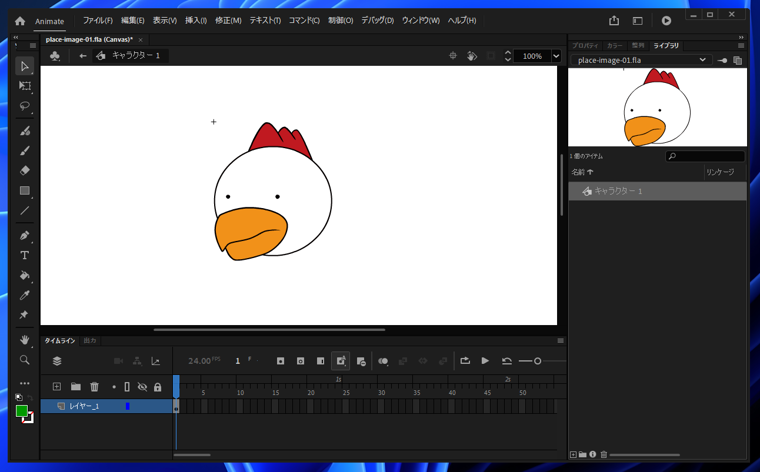Play the timeline animation

coord(485,361)
